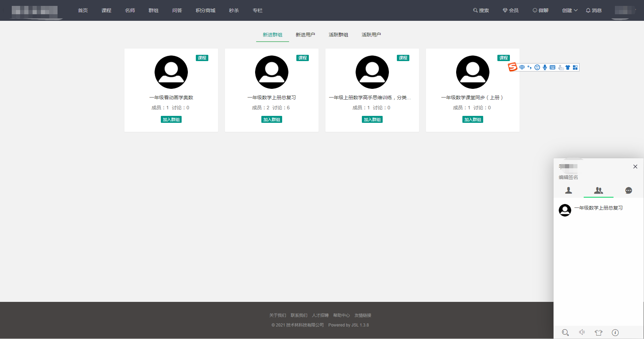This screenshot has height=339, width=644.
Task: Open avatar of 一年级看动画学奥数 group
Action: [171, 72]
